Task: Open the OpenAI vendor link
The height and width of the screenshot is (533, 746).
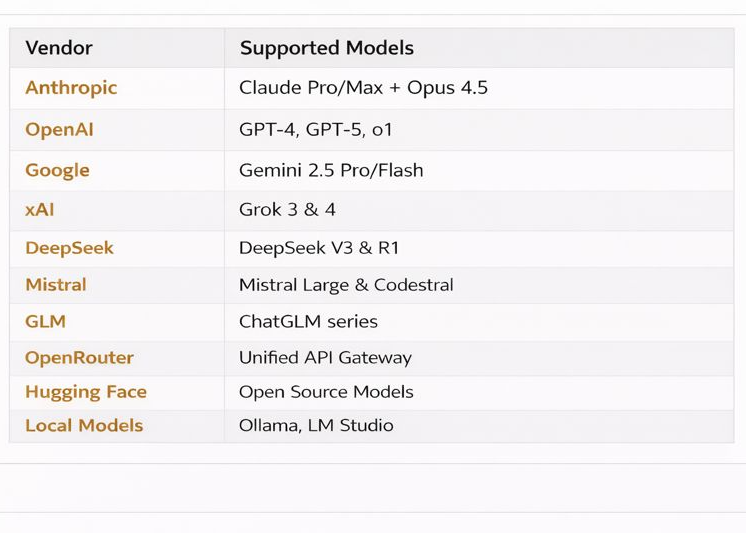Action: [59, 130]
